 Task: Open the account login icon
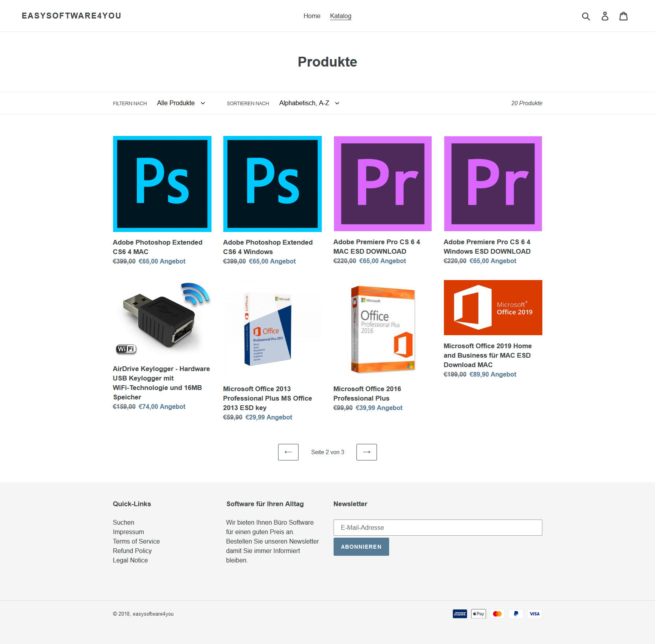(x=605, y=16)
